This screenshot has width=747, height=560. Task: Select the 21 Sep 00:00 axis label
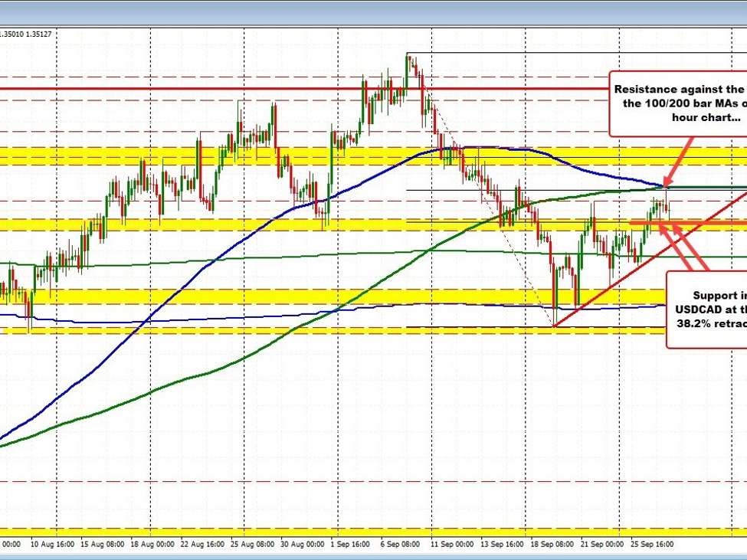(x=601, y=544)
